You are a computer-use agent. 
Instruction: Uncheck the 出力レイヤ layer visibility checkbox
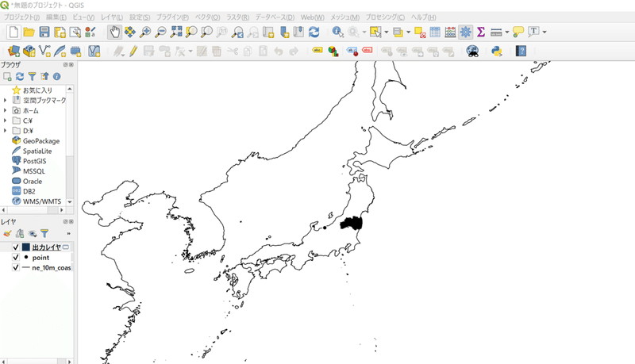[x=15, y=247]
